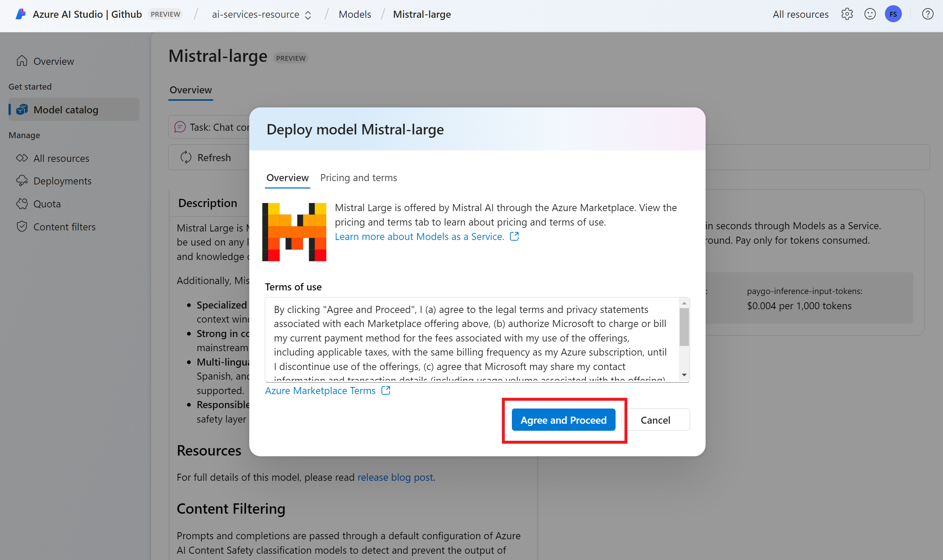Screen dimensions: 943x560
Task: Click Models in the breadcrumb
Action: pyautogui.click(x=354, y=14)
